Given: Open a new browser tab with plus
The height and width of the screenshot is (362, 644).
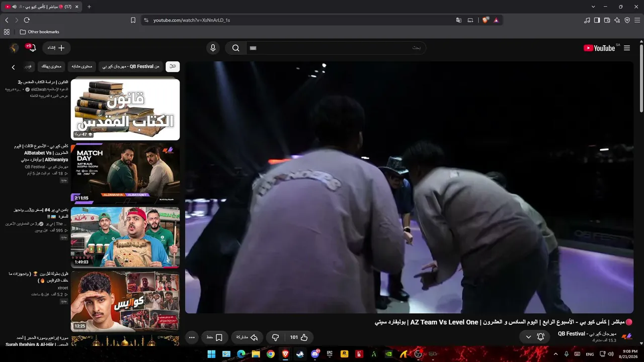Looking at the screenshot, I should (x=89, y=7).
